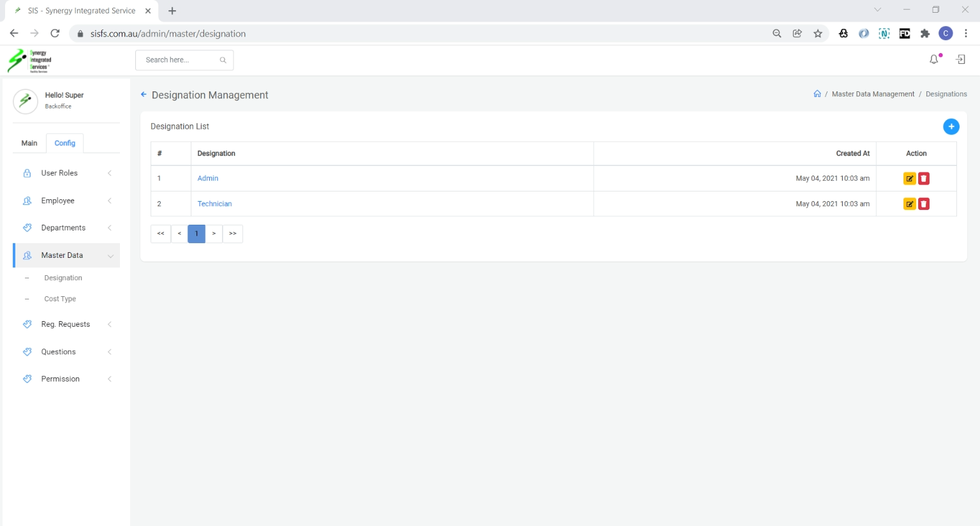
Task: Go to last page of pagination
Action: pos(233,234)
